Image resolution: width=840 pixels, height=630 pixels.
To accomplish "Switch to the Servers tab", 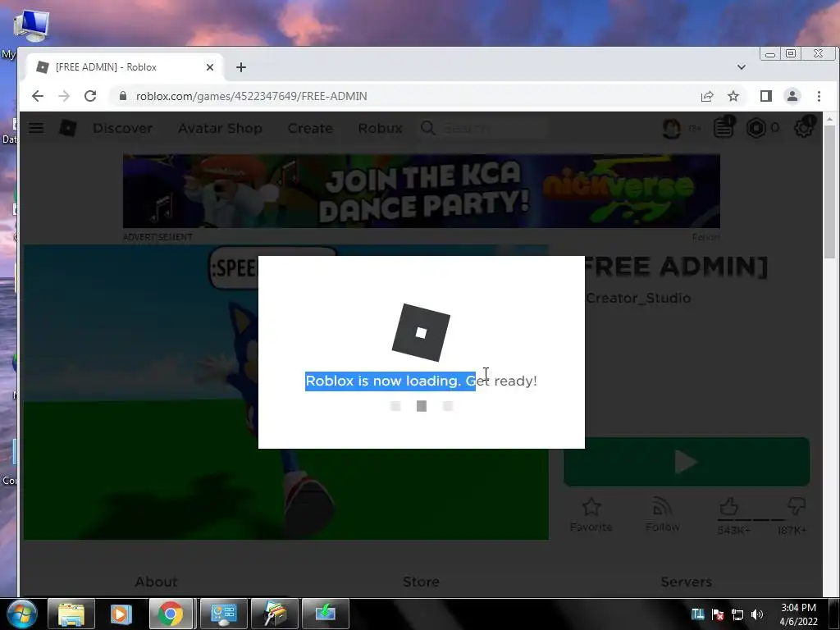I will point(687,582).
